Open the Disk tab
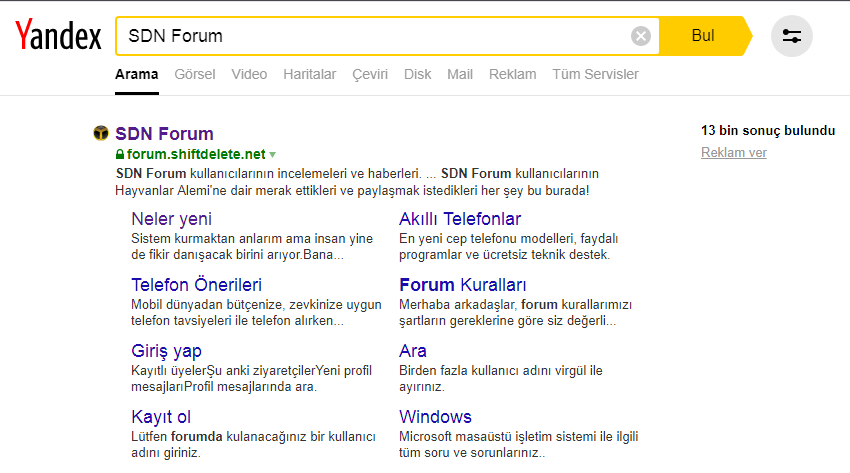The height and width of the screenshot is (473, 850). pyautogui.click(x=417, y=74)
